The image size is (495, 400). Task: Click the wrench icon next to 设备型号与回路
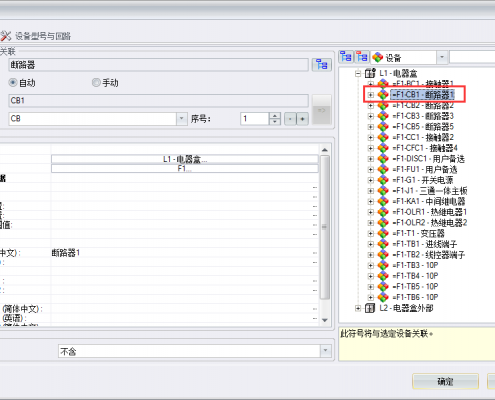pyautogui.click(x=6, y=36)
